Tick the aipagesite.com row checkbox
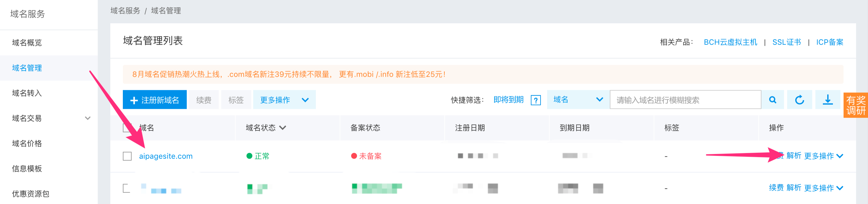The height and width of the screenshot is (204, 868). click(127, 156)
